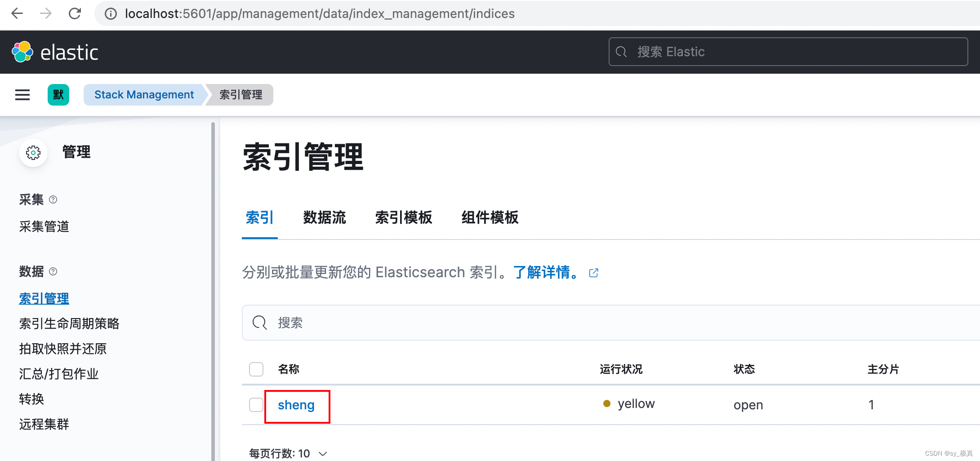
Task: Open the sheng index link
Action: pyautogui.click(x=296, y=405)
